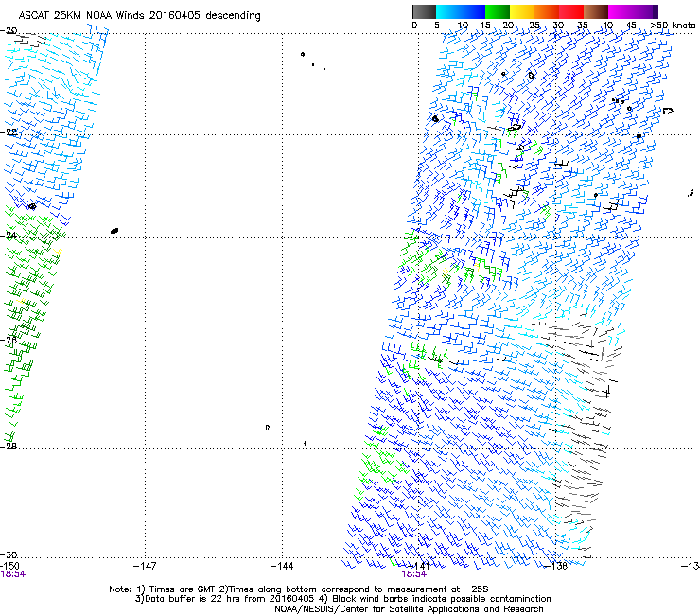The image size is (700, 615).
Task: Click the longitude label '-144'
Action: pyautogui.click(x=282, y=566)
